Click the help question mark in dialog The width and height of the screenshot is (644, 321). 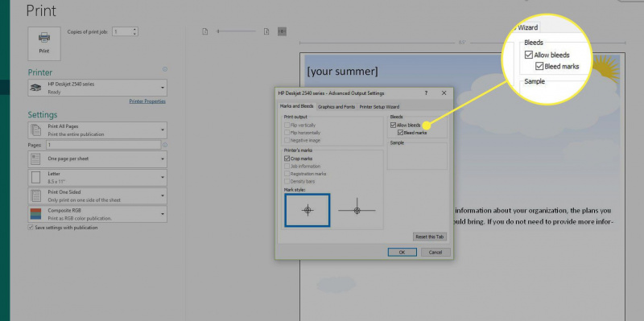426,93
